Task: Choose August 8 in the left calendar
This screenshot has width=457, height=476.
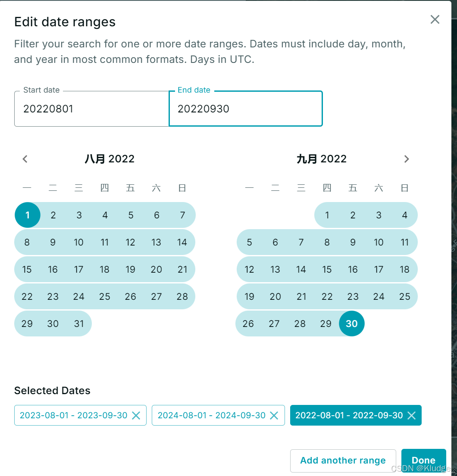Action: pos(27,242)
